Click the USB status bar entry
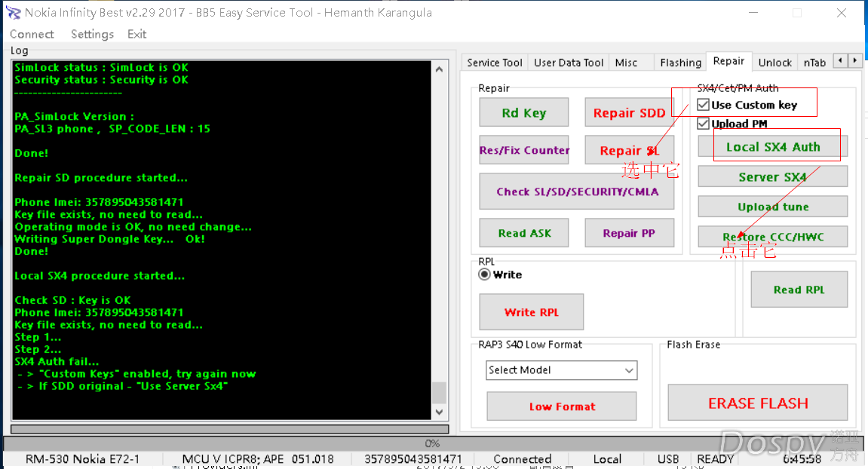 click(x=668, y=459)
